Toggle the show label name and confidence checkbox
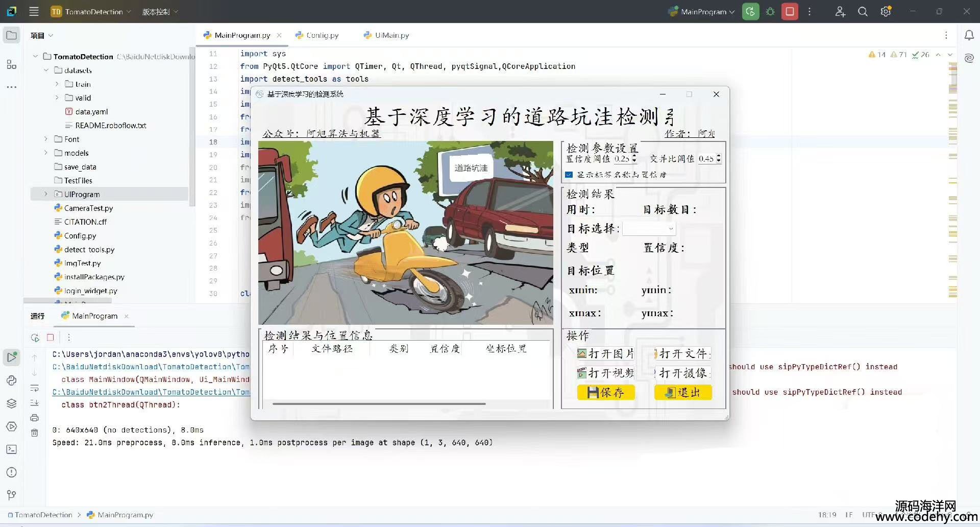 coord(569,175)
